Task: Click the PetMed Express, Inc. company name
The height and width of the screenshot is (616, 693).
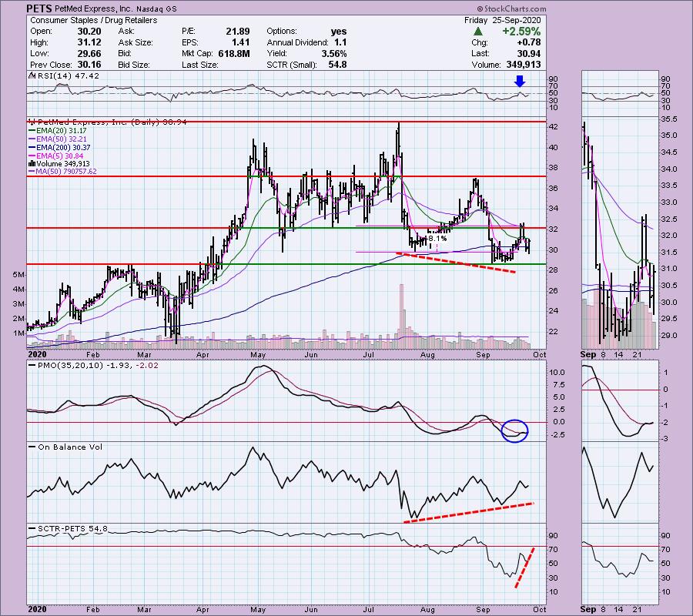Action: (x=93, y=8)
